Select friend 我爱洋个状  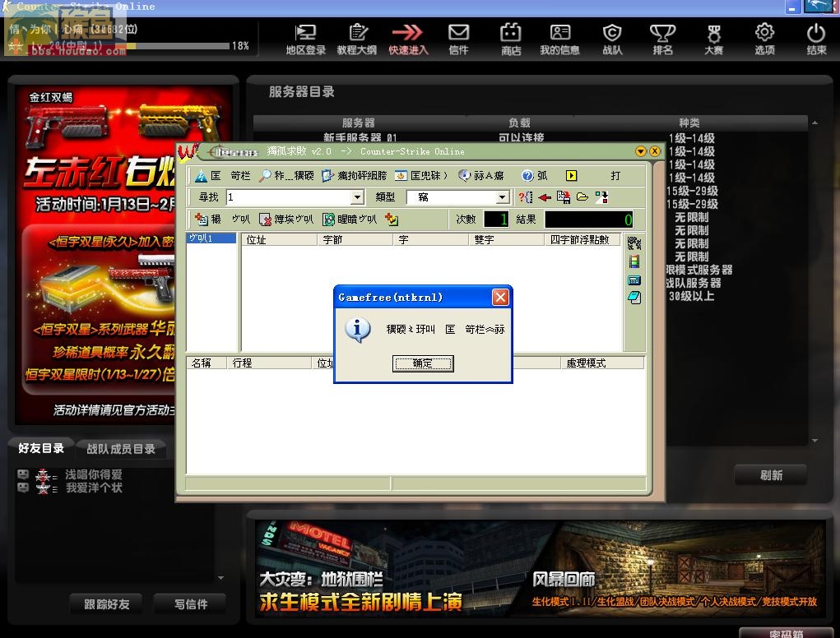[94, 488]
